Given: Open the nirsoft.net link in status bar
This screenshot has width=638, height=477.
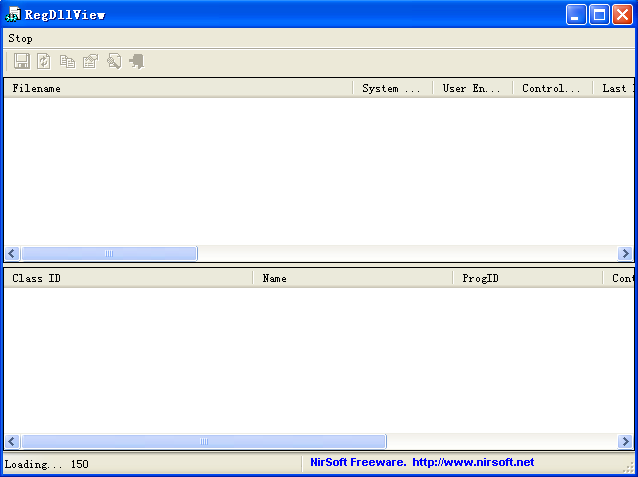Looking at the screenshot, I should pos(473,463).
